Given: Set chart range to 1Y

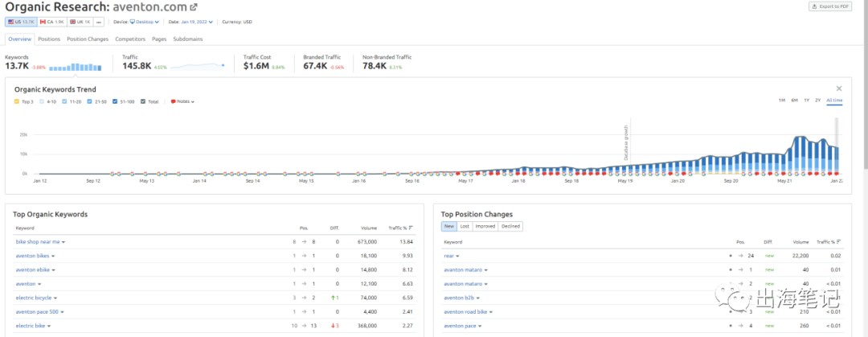Looking at the screenshot, I should [x=807, y=101].
